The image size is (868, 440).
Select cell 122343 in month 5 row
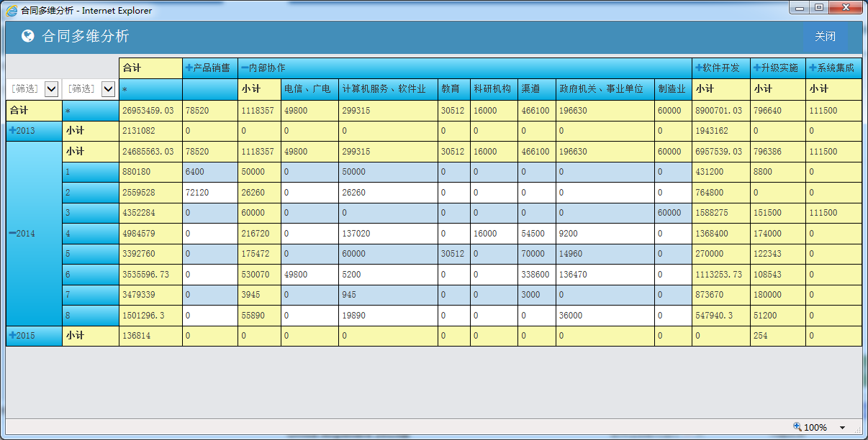777,254
